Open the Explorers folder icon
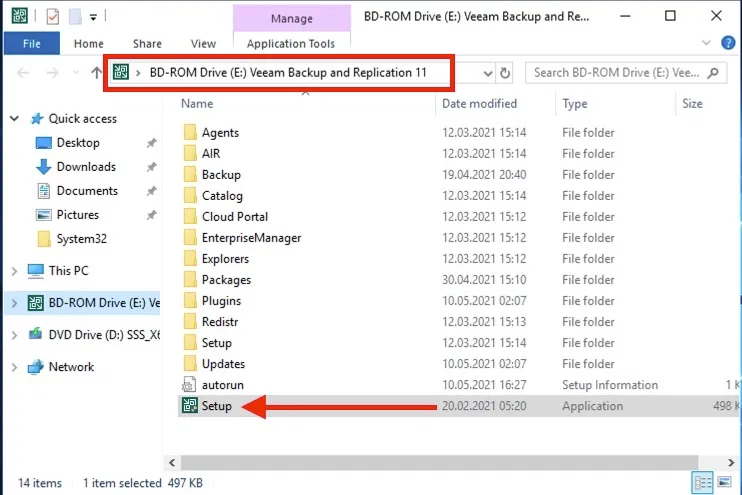This screenshot has width=742, height=495. (x=190, y=258)
